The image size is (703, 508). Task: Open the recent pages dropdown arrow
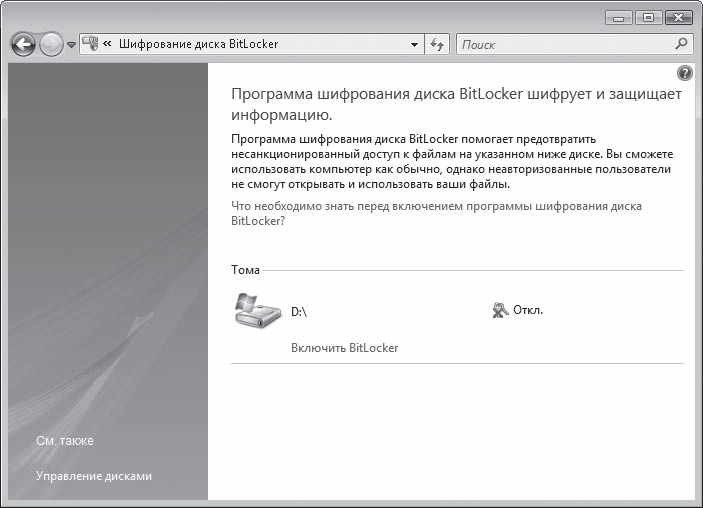coord(71,45)
